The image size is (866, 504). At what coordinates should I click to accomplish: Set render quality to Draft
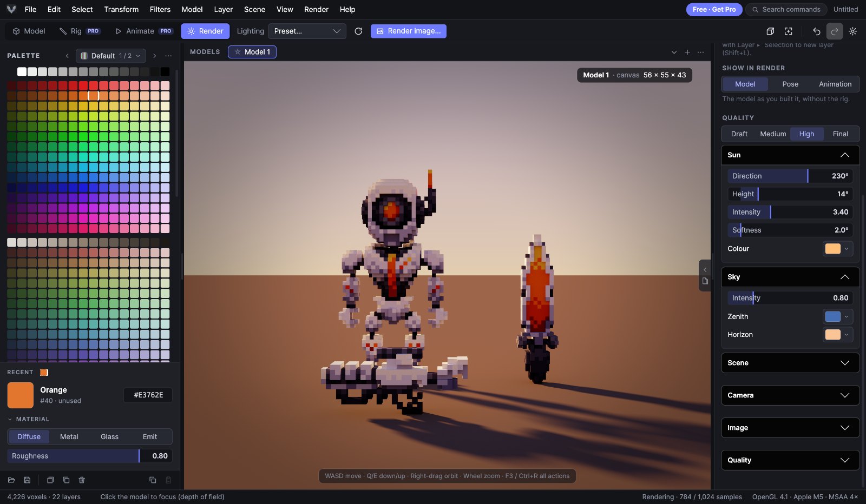pos(739,134)
